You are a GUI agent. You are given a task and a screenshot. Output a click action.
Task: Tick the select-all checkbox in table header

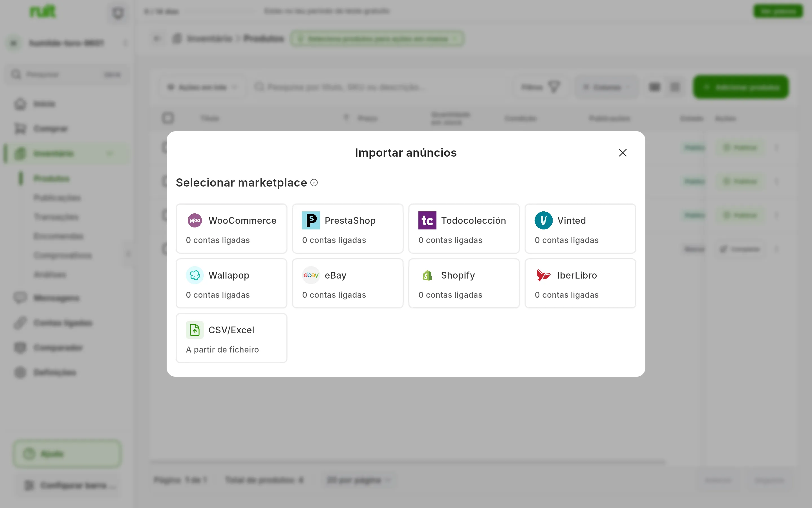point(168,118)
